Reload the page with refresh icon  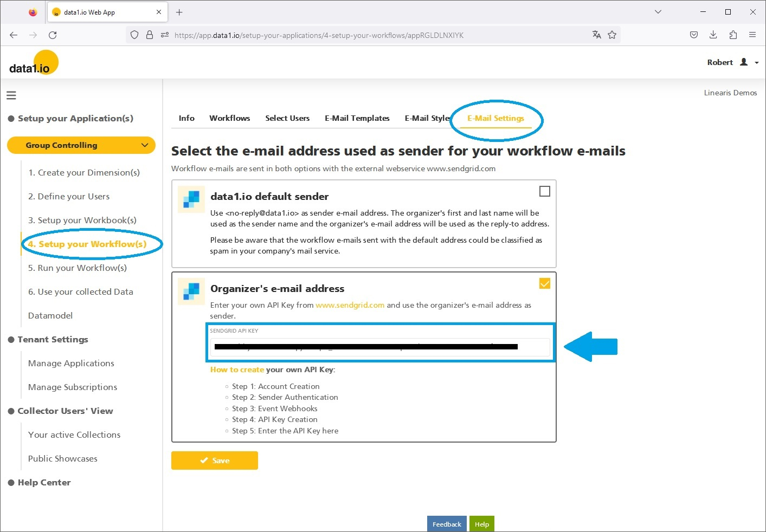[x=53, y=35]
